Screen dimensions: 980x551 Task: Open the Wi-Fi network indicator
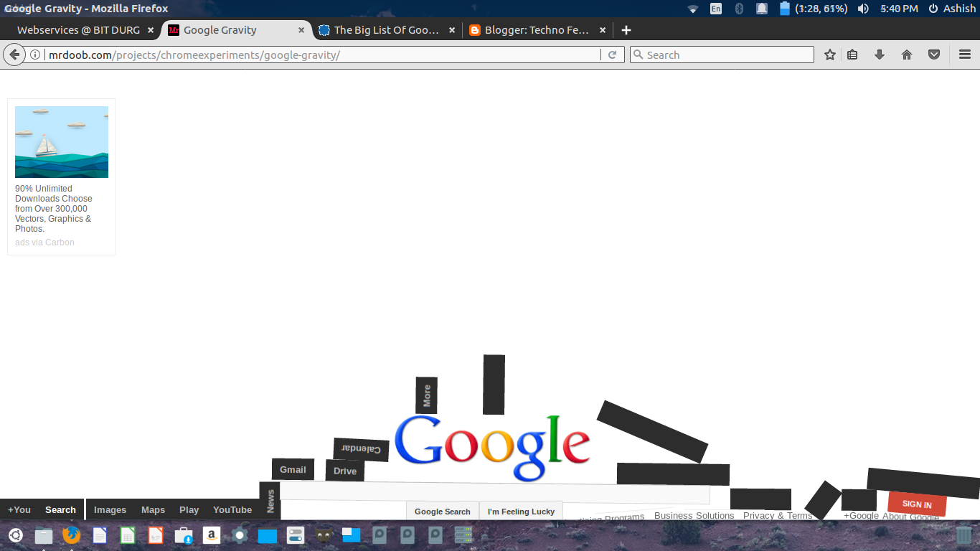click(692, 9)
